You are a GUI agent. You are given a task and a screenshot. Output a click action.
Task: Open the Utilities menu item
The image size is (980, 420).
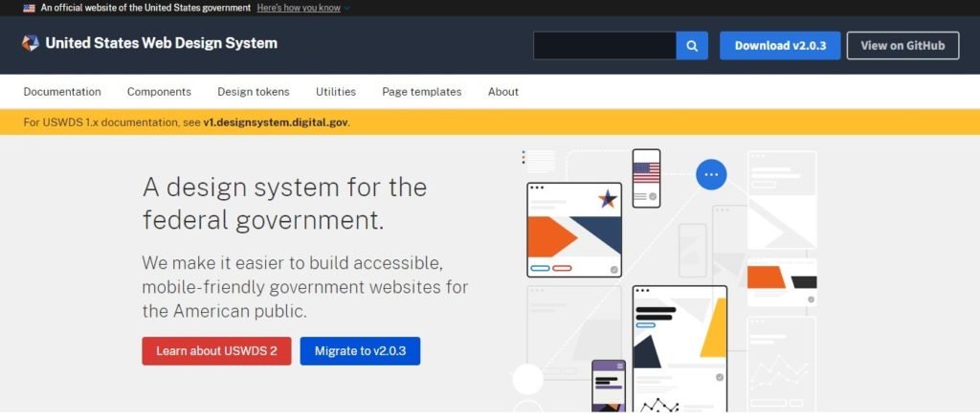pyautogui.click(x=336, y=92)
